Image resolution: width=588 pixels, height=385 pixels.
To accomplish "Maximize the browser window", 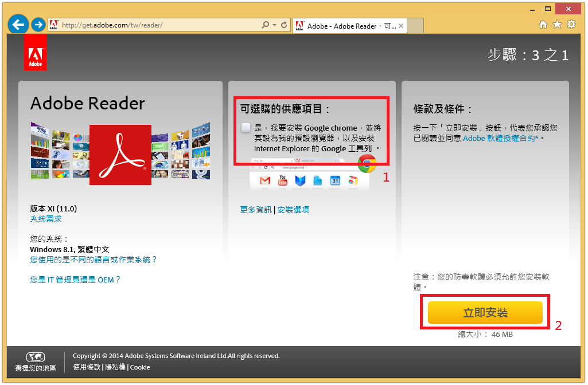I will 548,9.
